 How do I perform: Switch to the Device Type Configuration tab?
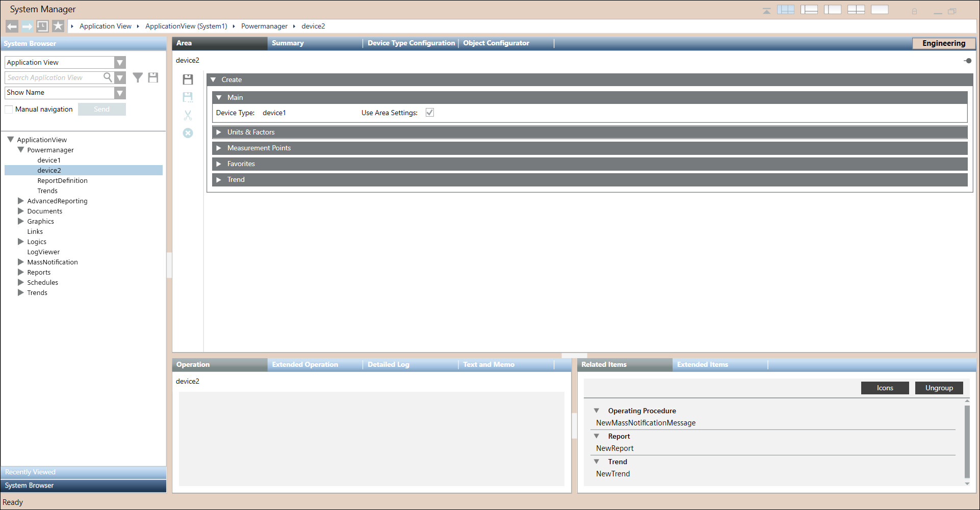click(410, 43)
